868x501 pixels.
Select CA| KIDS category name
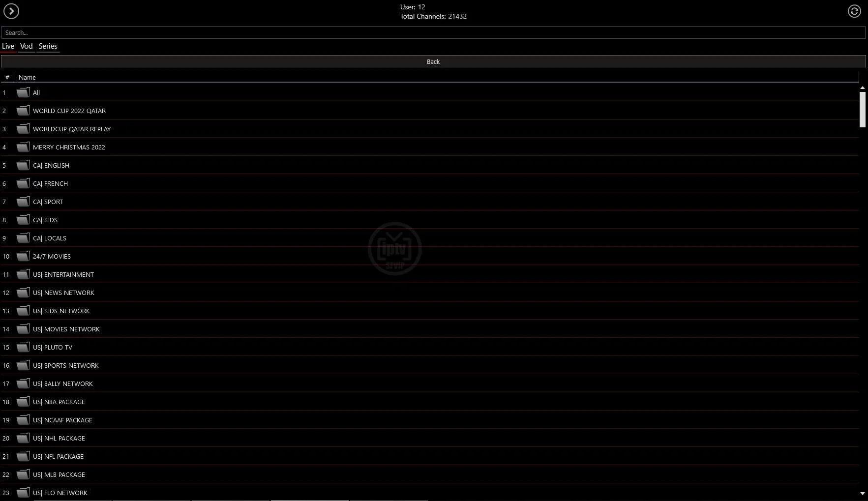[45, 220]
